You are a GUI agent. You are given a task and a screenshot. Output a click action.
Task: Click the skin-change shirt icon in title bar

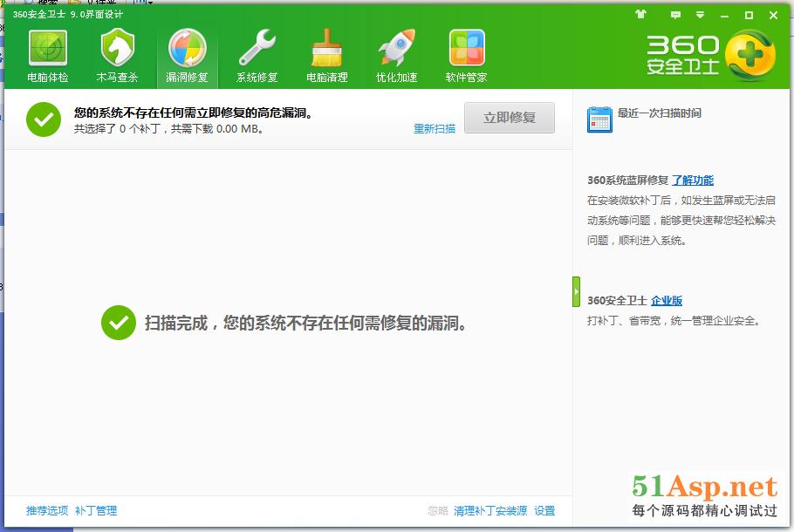[x=641, y=14]
